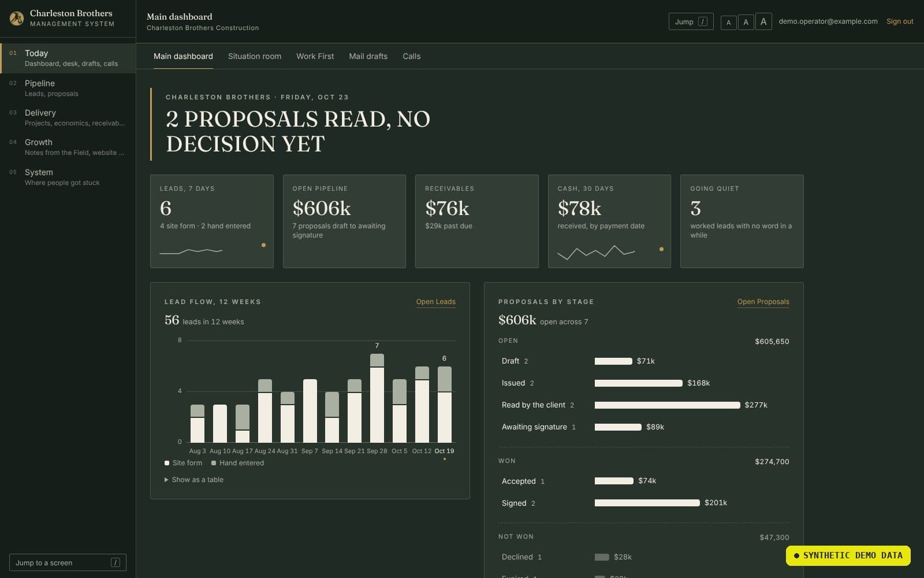Viewport: 924px width, 578px height.
Task: Click the Open Proposals link
Action: point(763,302)
